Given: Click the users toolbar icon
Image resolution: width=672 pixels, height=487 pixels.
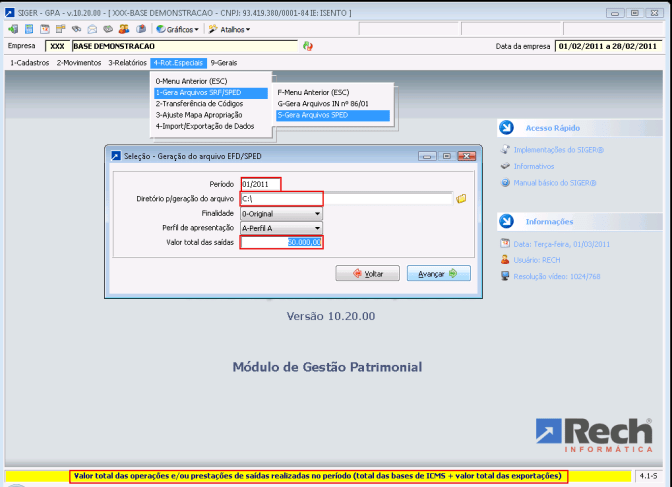Looking at the screenshot, I should coord(124,29).
